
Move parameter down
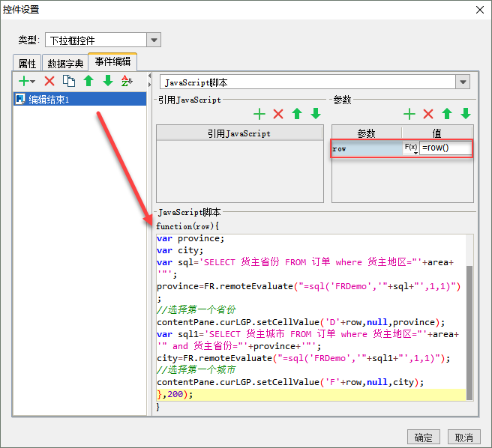click(466, 114)
